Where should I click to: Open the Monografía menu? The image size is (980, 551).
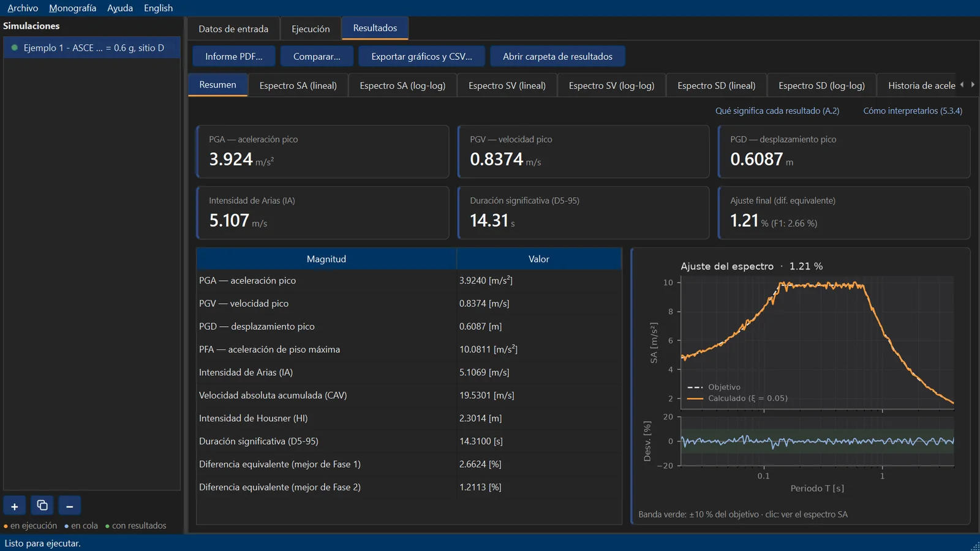72,8
